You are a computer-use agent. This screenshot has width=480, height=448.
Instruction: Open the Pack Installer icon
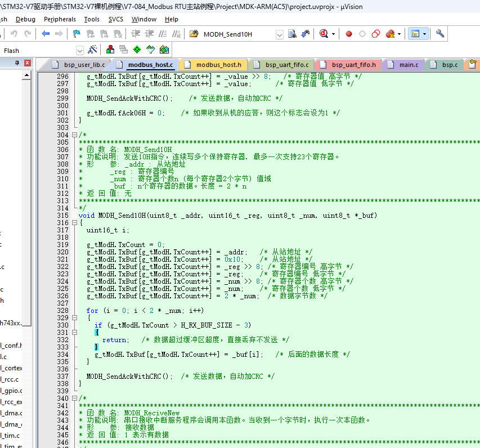tap(164, 50)
